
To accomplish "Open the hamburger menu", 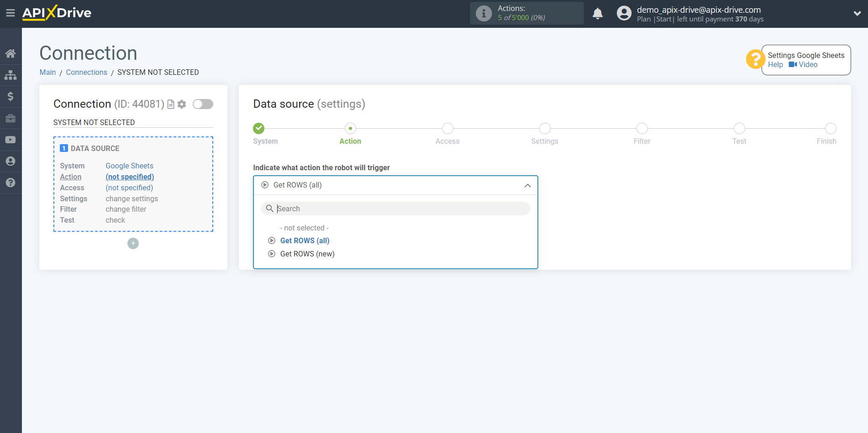I will (x=11, y=13).
